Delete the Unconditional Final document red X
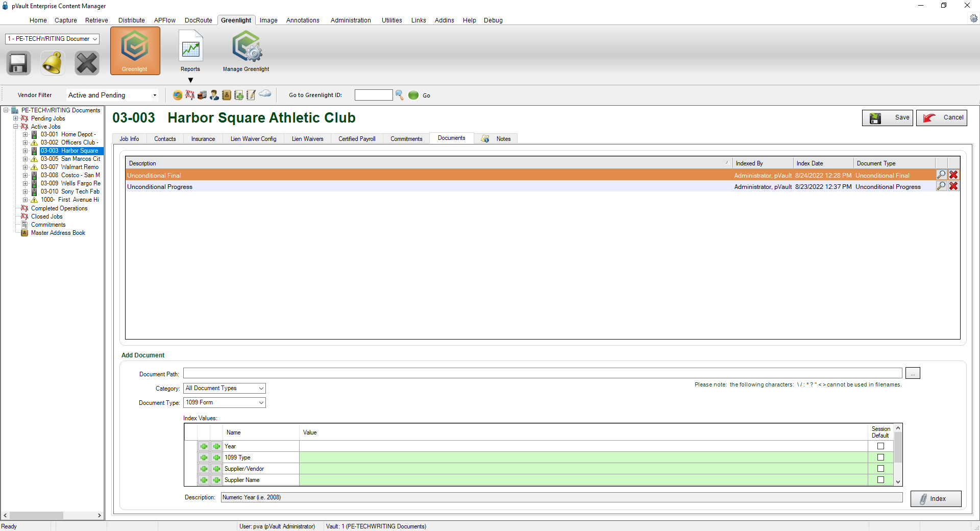The height and width of the screenshot is (531, 980). point(953,175)
